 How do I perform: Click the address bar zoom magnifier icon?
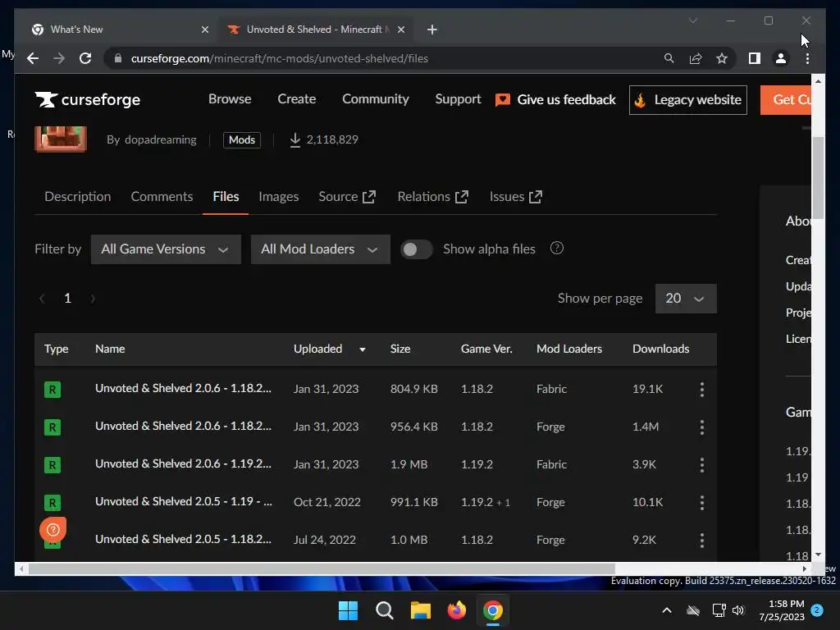tap(669, 58)
